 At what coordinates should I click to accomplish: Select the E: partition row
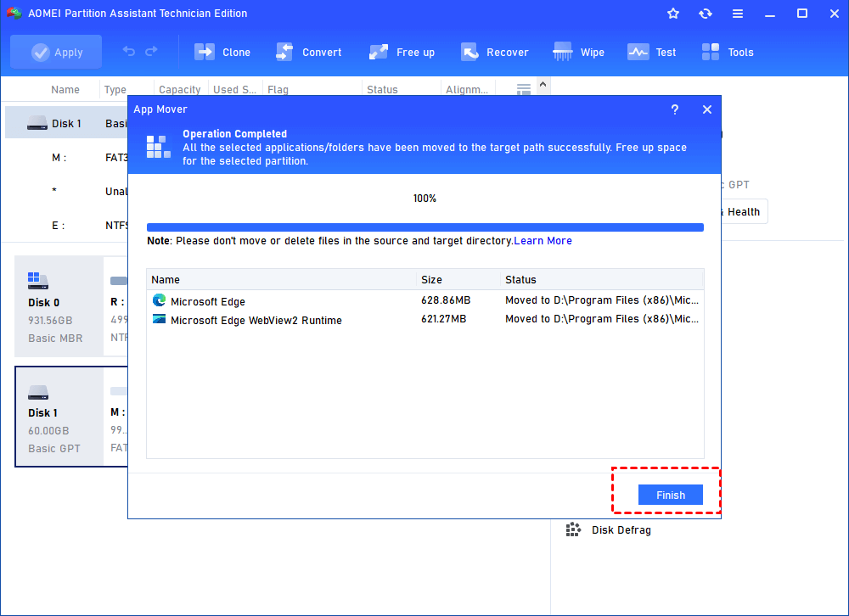[x=66, y=225]
